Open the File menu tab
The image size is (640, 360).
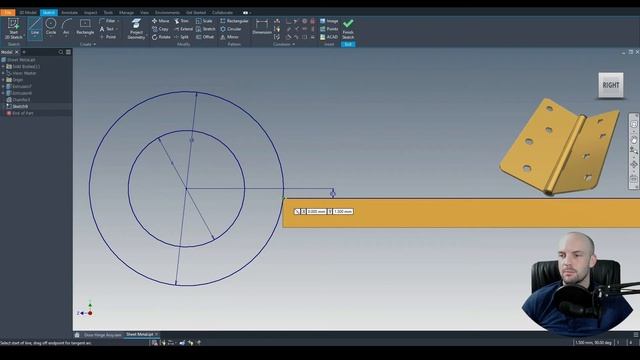point(8,12)
